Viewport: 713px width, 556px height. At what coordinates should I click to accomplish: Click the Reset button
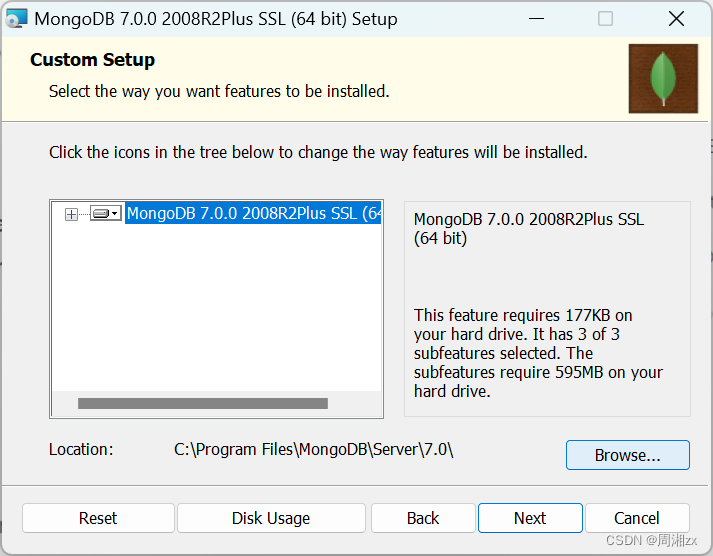pyautogui.click(x=98, y=518)
